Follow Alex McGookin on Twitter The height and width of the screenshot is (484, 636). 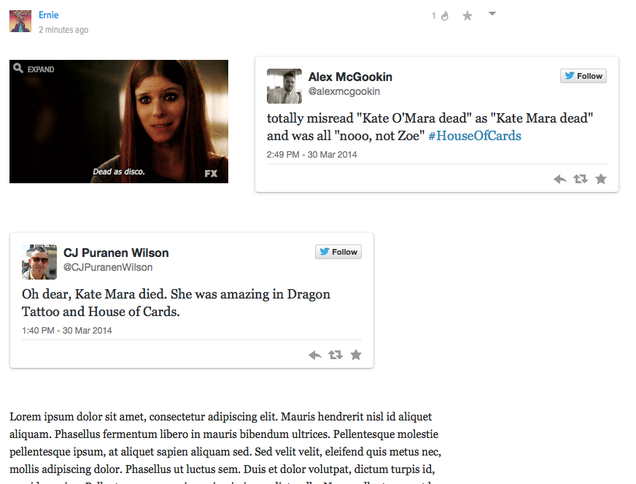(583, 76)
